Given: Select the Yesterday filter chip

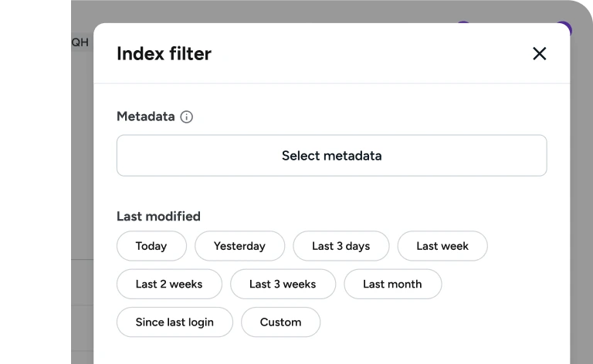Looking at the screenshot, I should (x=240, y=246).
